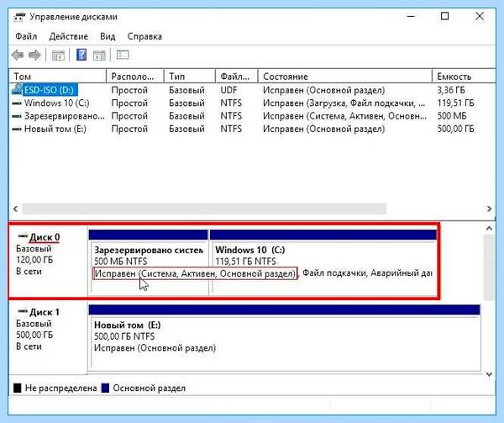Maximize the Disk Management window

coord(444,16)
